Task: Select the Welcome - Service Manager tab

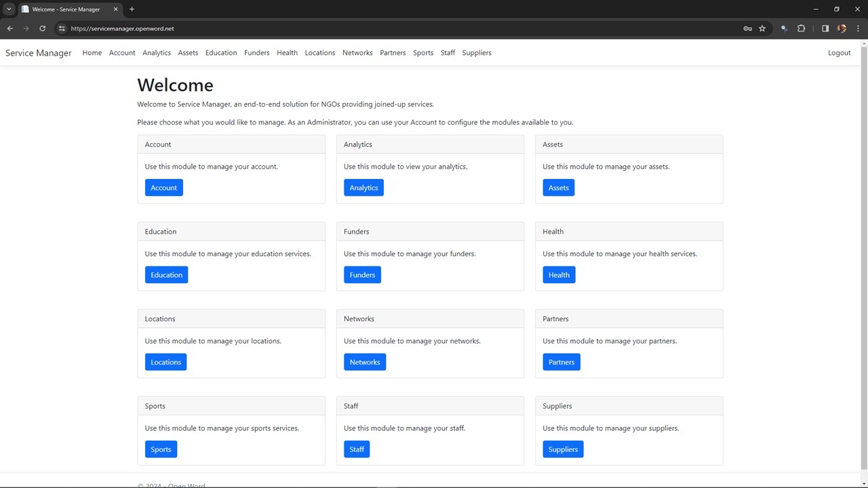Action: pyautogui.click(x=70, y=9)
